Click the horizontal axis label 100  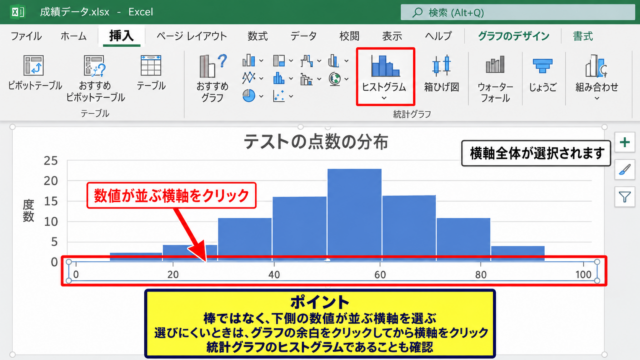(x=583, y=274)
